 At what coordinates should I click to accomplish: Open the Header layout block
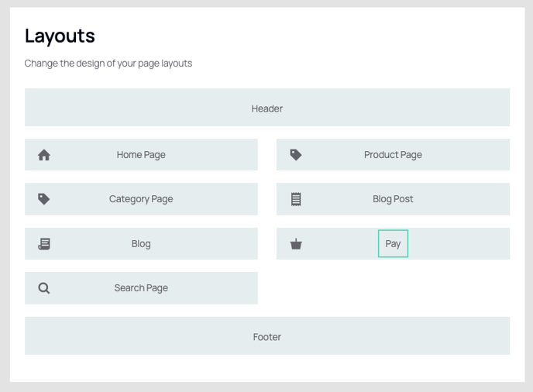click(x=267, y=108)
